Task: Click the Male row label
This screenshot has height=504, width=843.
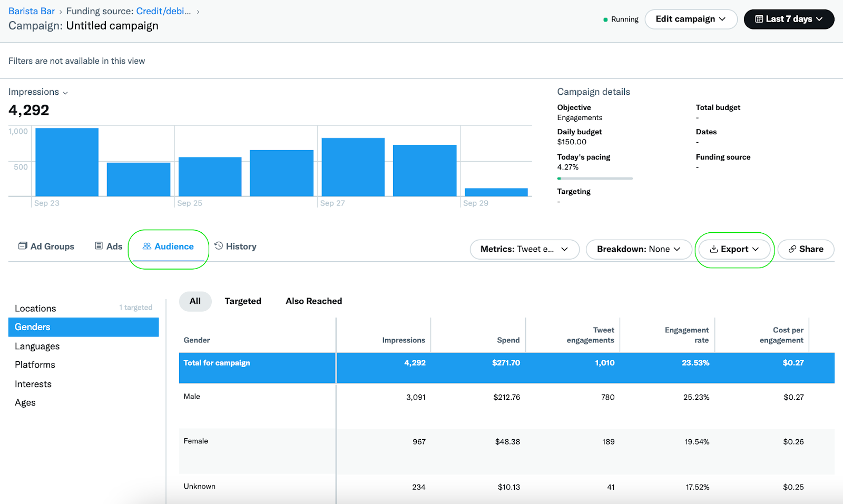Action: point(192,397)
